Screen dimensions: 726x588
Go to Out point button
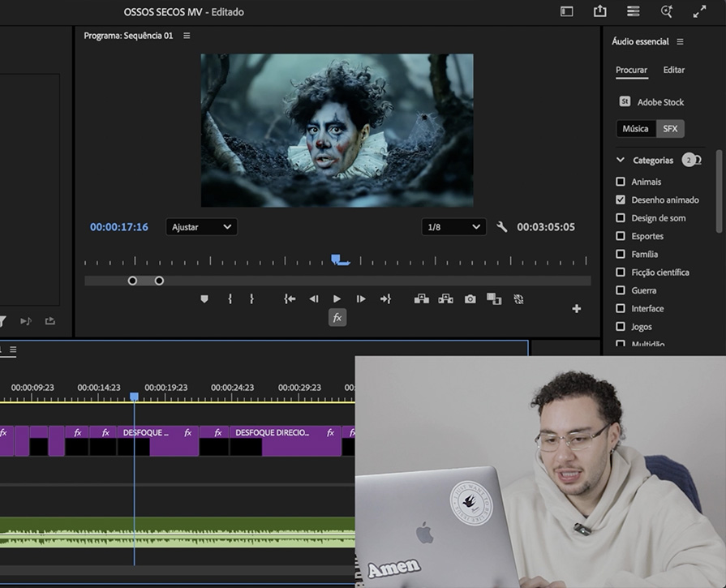pyautogui.click(x=385, y=299)
